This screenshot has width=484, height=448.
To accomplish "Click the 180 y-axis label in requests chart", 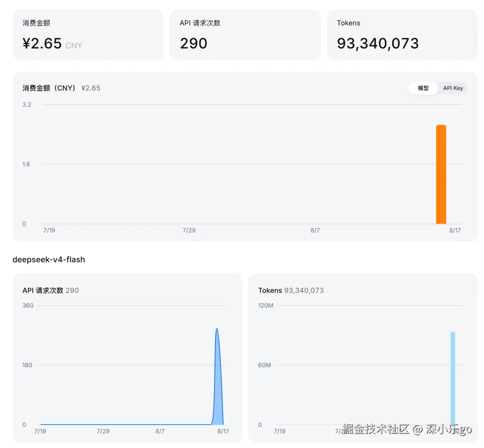I will point(27,365).
